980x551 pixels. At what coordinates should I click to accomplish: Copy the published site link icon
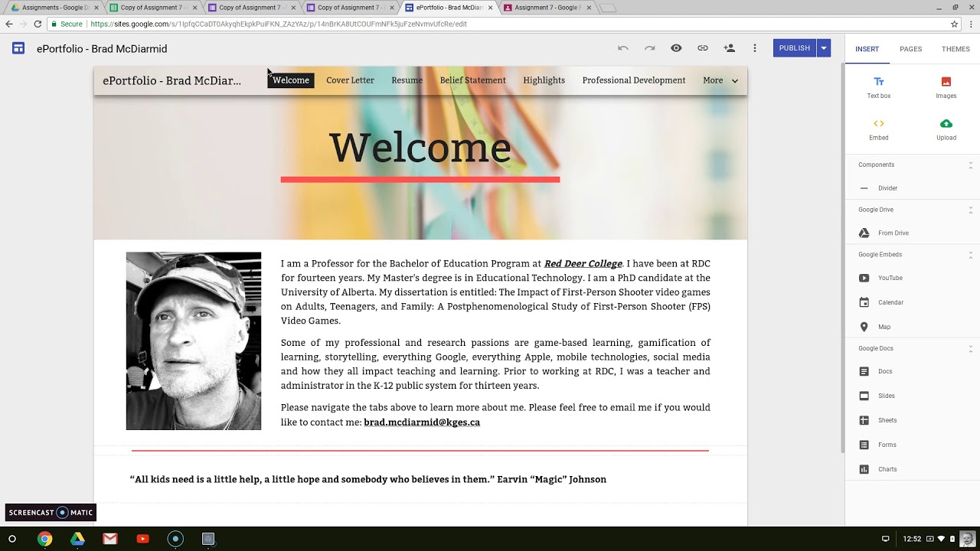pos(702,48)
